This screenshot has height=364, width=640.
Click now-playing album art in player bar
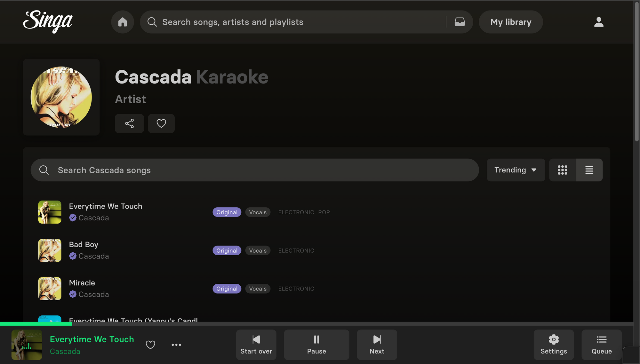[x=27, y=345]
